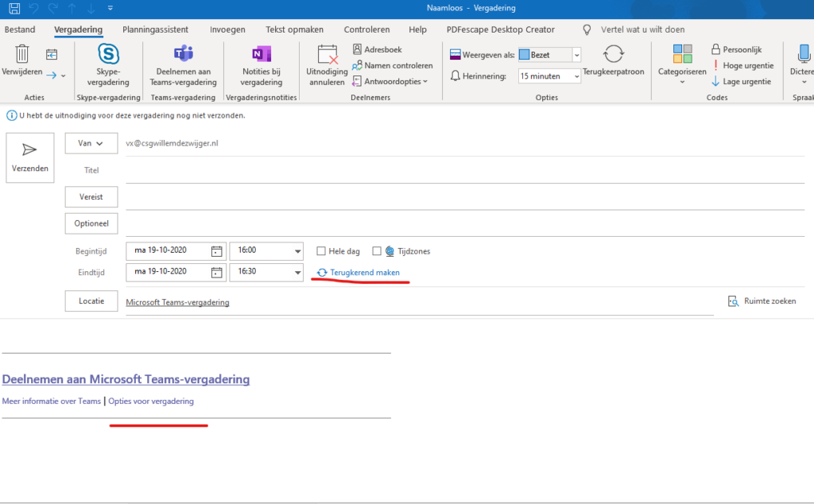
Task: Click Uitnodiging annuleren icon
Action: [x=327, y=55]
